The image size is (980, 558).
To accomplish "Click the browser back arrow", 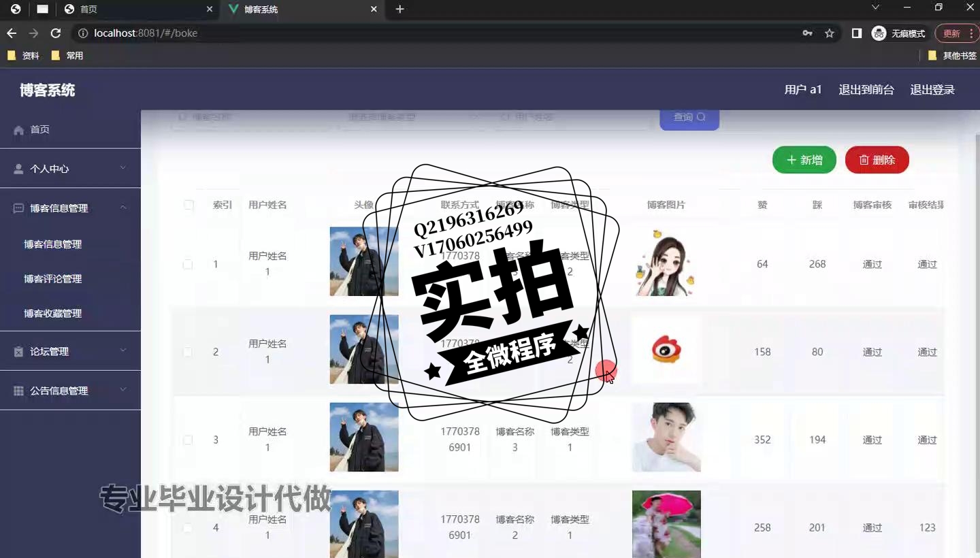I will click(x=12, y=33).
